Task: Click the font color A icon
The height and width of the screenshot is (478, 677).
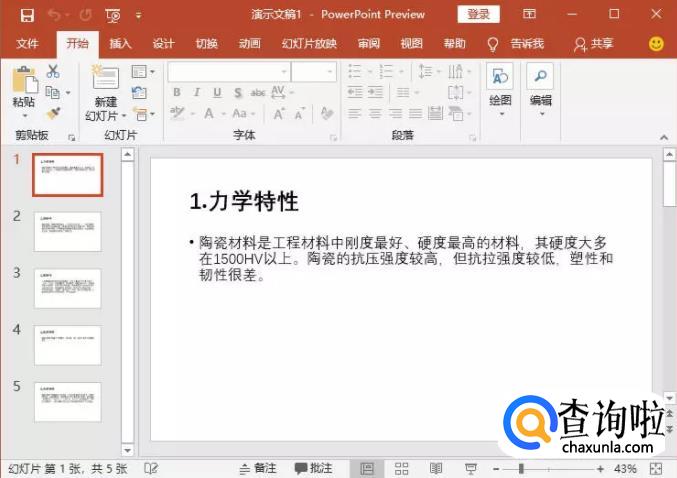Action: click(x=209, y=114)
